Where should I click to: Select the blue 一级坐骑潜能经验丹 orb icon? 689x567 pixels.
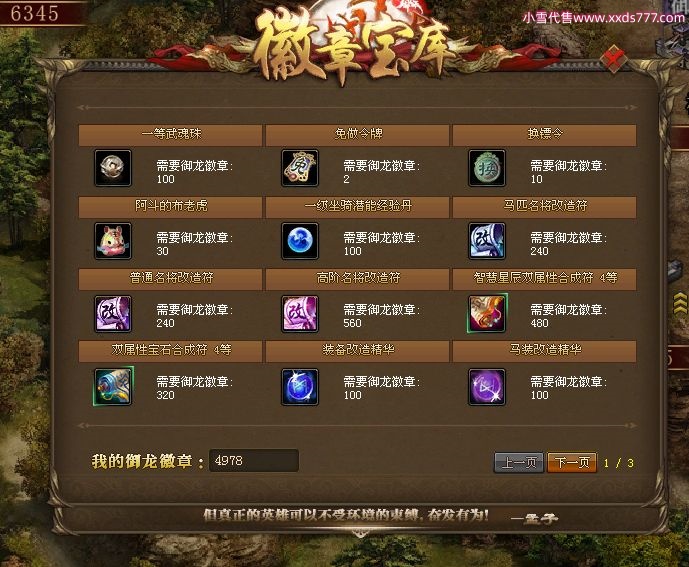click(300, 240)
